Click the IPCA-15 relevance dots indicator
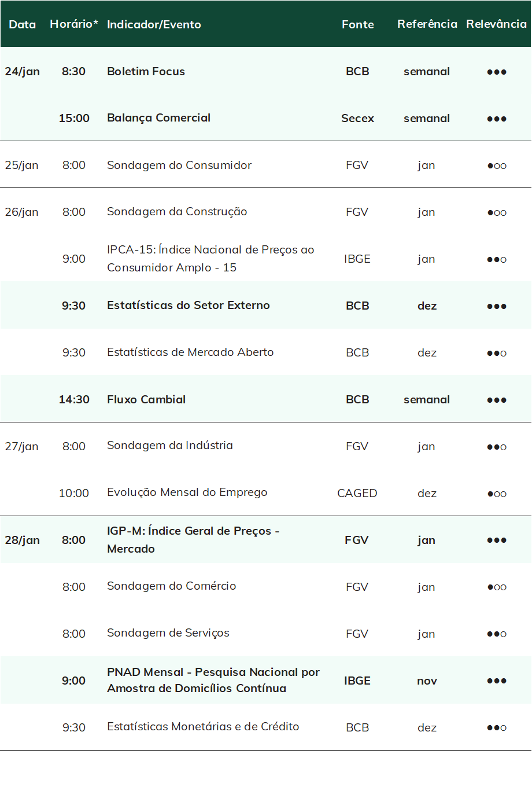 [497, 259]
